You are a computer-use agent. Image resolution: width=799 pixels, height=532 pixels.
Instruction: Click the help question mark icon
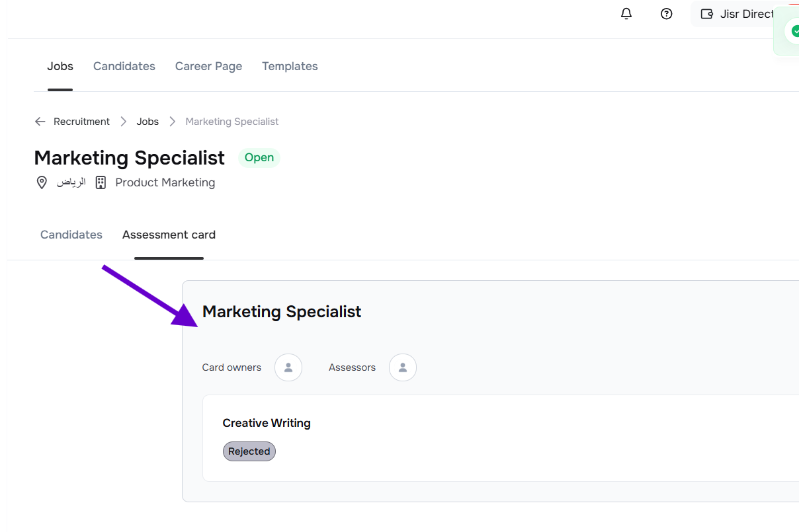(x=667, y=14)
